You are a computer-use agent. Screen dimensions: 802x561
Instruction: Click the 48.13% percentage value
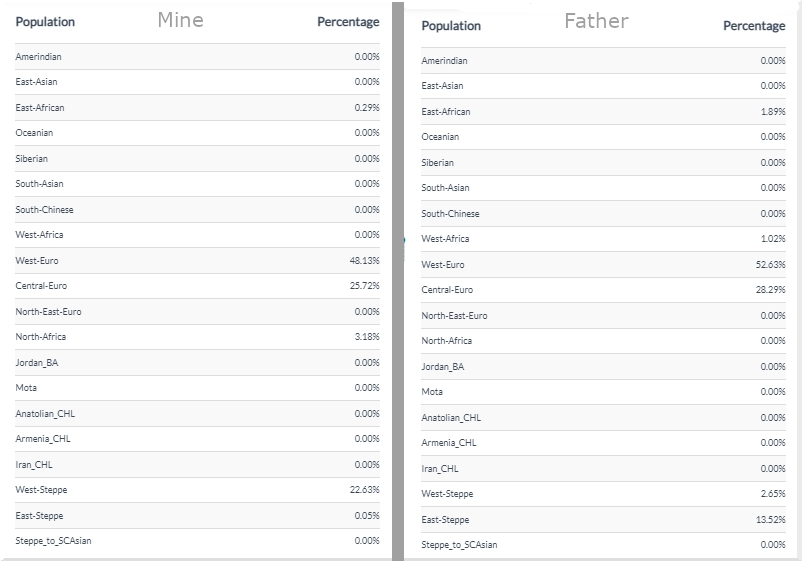click(364, 261)
